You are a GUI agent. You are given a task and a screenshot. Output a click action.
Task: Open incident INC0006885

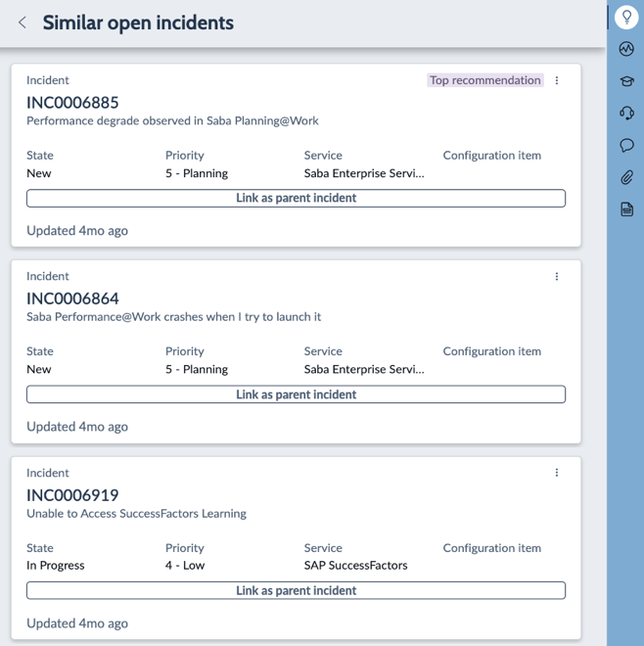click(x=72, y=103)
